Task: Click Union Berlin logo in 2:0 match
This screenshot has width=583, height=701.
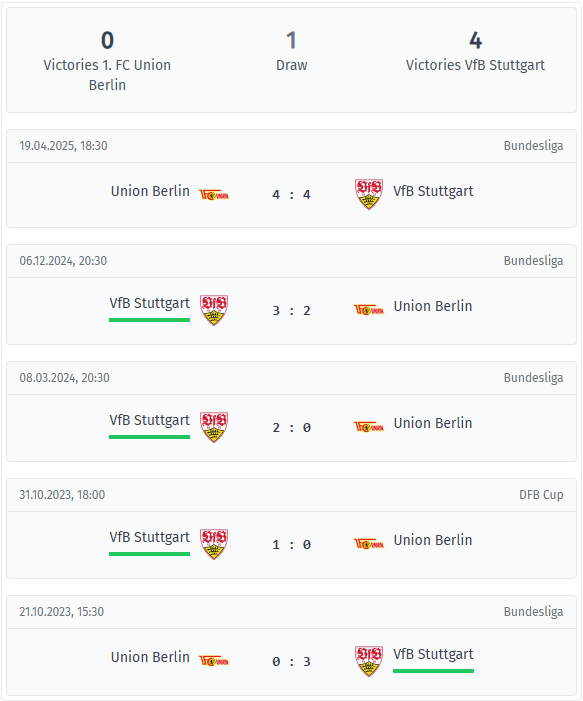Action: click(x=369, y=427)
